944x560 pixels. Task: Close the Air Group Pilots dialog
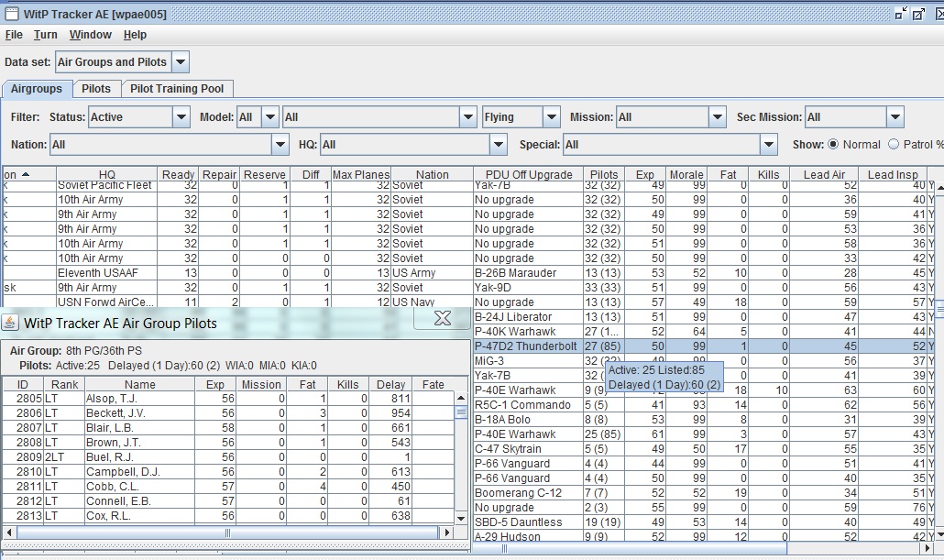point(442,318)
